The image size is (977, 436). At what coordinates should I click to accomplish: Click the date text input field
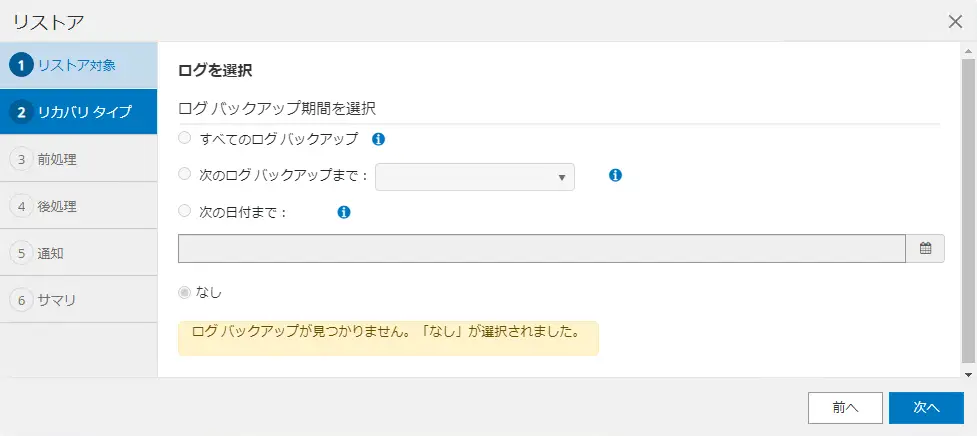click(x=542, y=249)
